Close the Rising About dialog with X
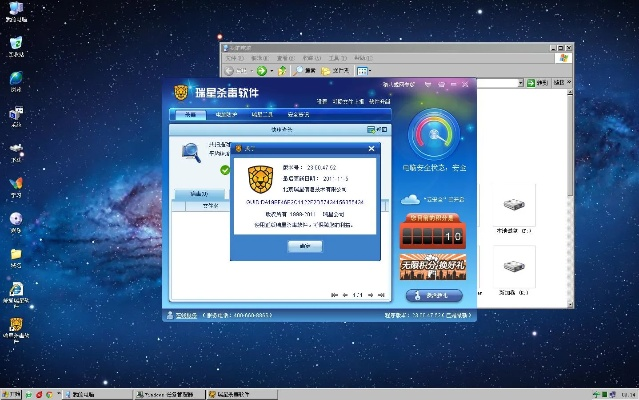 [371, 149]
